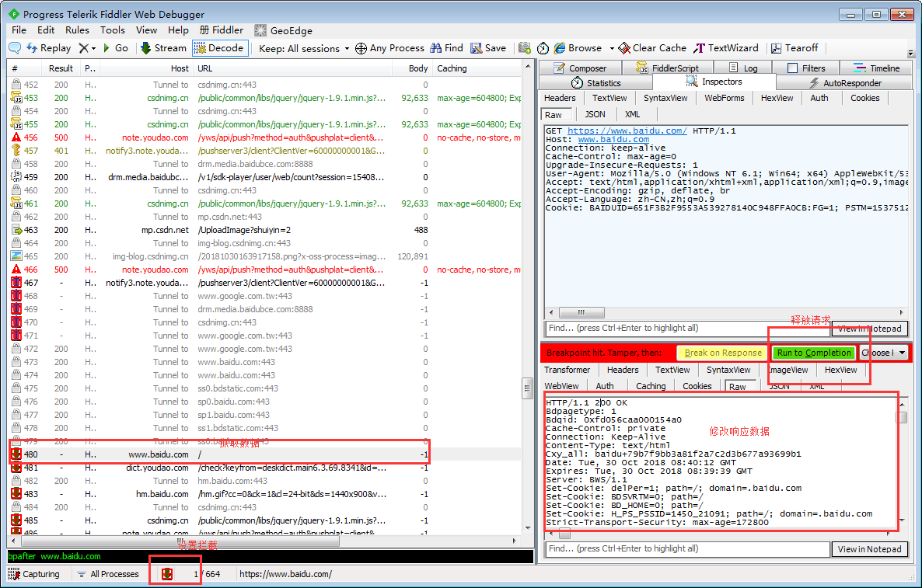Toggle the Decode button
The width and height of the screenshot is (922, 588).
220,48
